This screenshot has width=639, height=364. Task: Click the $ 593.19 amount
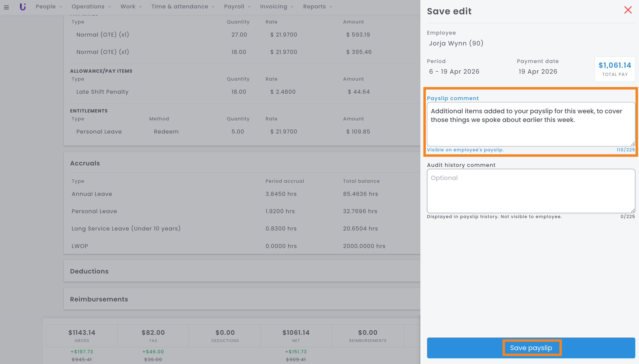tap(358, 35)
